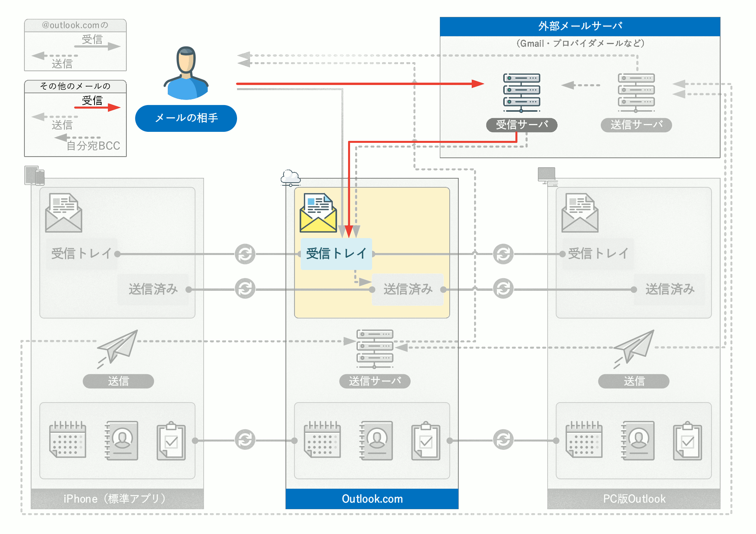Click calendar sync icon between iPhone and Outlook.com
The height and width of the screenshot is (534, 756).
pos(245,440)
